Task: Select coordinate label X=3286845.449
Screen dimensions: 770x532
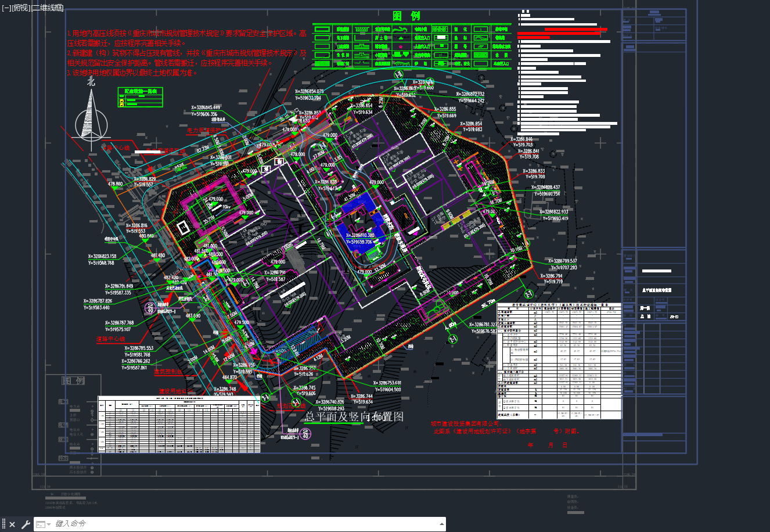Action: click(206, 107)
